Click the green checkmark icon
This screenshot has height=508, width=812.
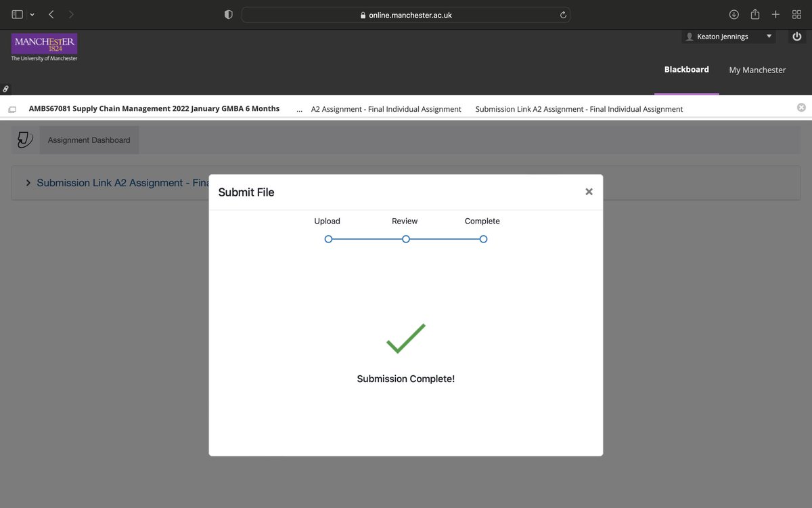[x=406, y=339]
